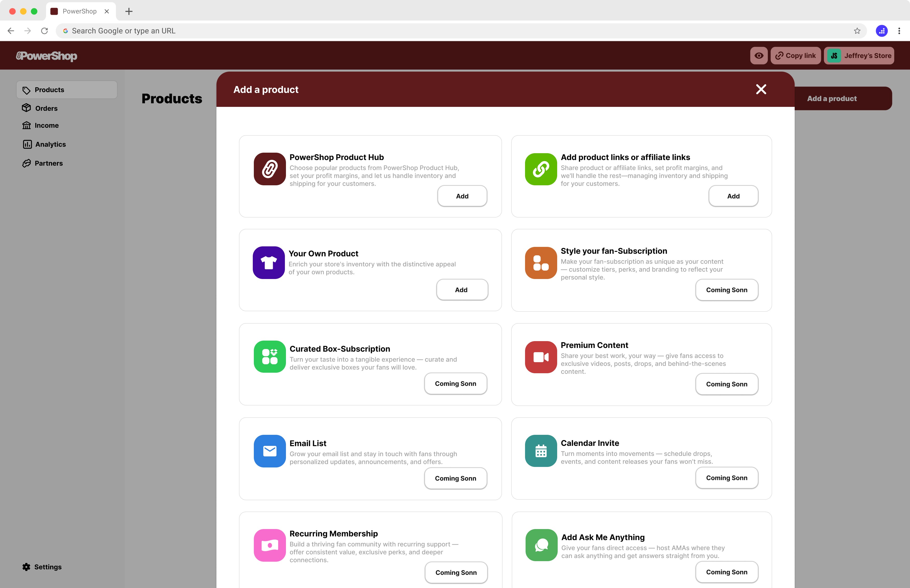
Task: Click the pink Recurring Membership icon
Action: click(x=270, y=545)
